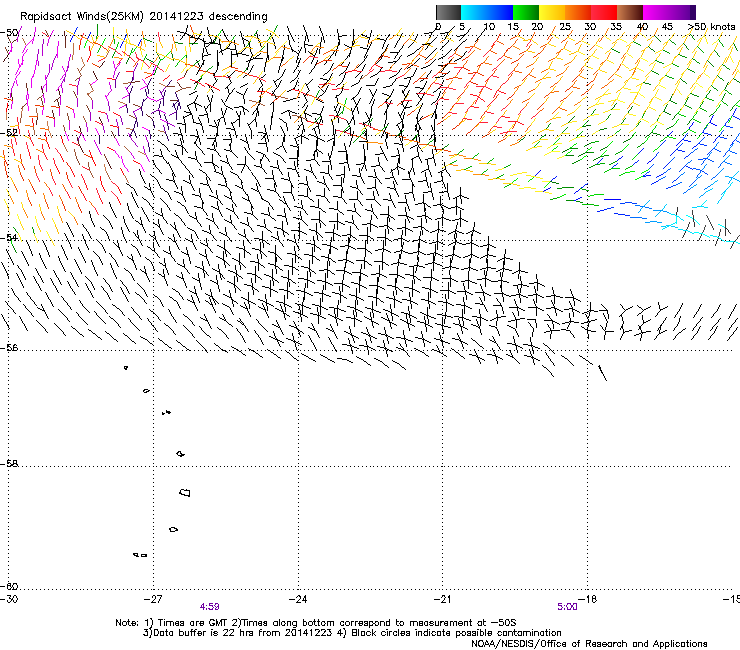Click the legend value '30'
The image size is (740, 650).
point(590,27)
